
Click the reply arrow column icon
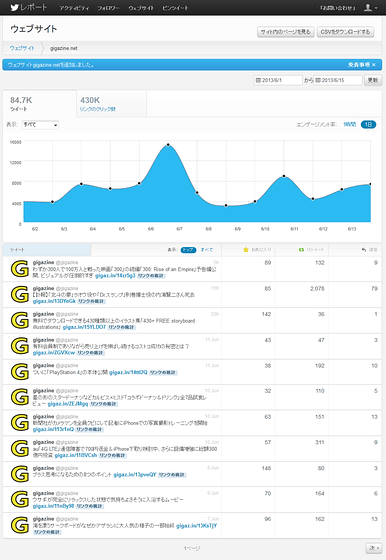coord(364,250)
